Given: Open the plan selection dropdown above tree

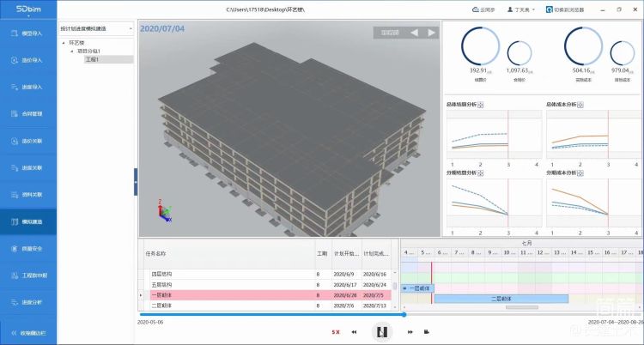Looking at the screenshot, I should coord(96,28).
